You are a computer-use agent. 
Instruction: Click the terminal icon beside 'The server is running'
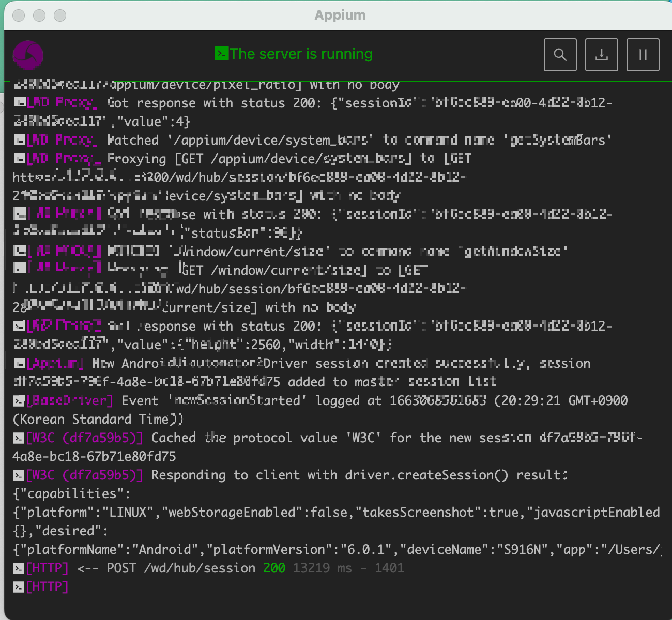(222, 54)
